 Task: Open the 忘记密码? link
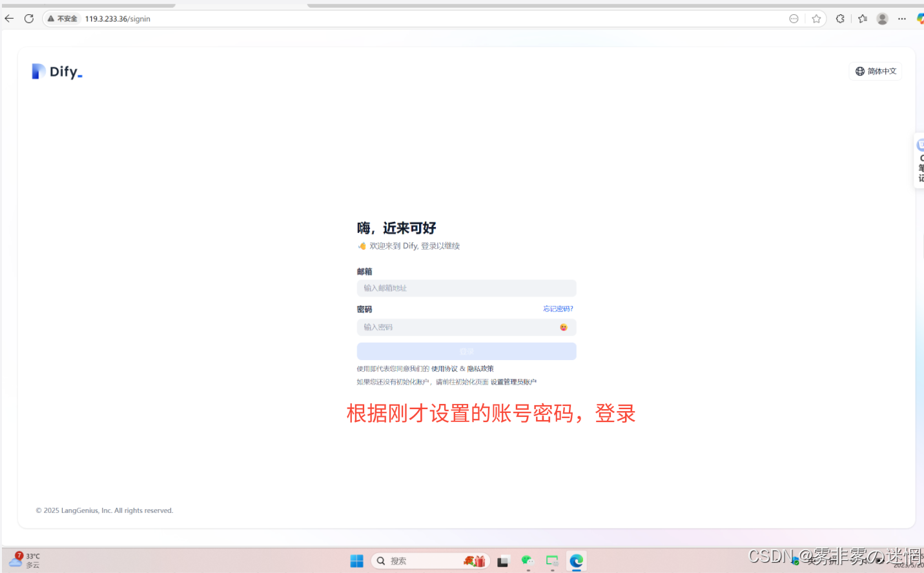(558, 309)
